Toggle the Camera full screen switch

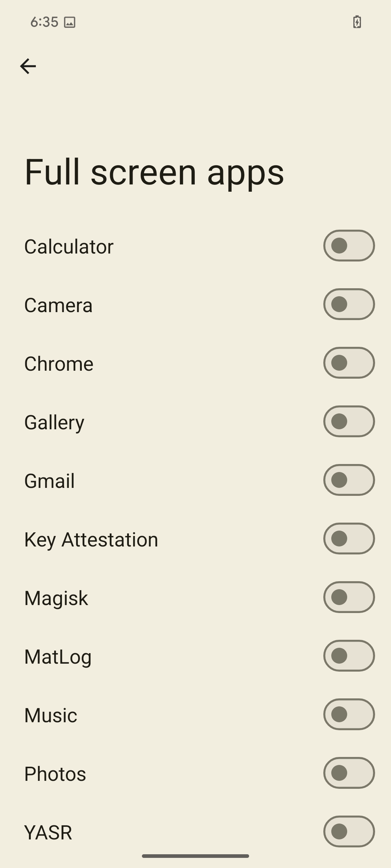[x=349, y=305]
